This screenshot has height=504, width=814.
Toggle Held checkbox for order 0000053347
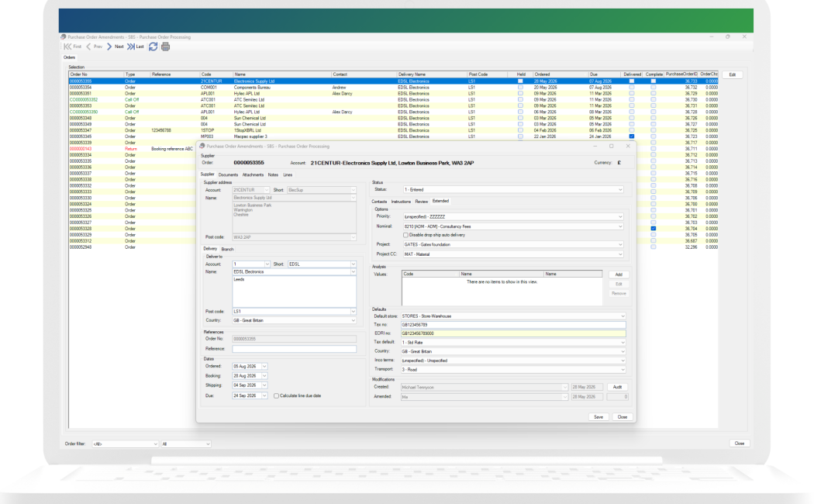point(520,130)
